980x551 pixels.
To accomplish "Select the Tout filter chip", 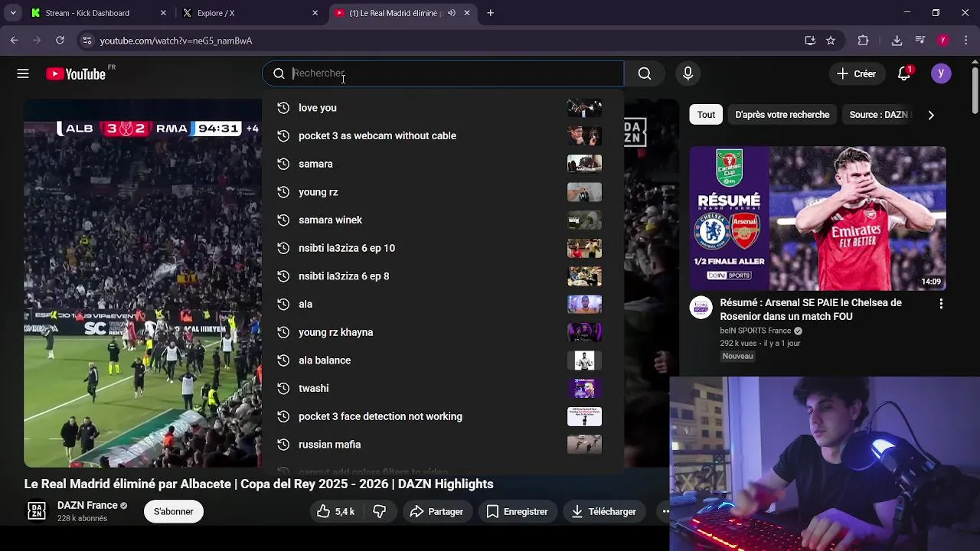I will tap(706, 115).
